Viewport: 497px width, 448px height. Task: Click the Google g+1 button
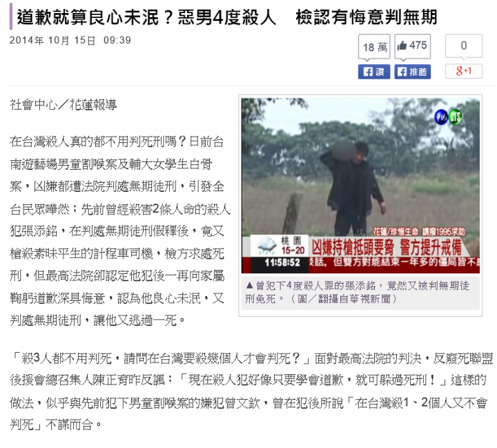point(464,71)
